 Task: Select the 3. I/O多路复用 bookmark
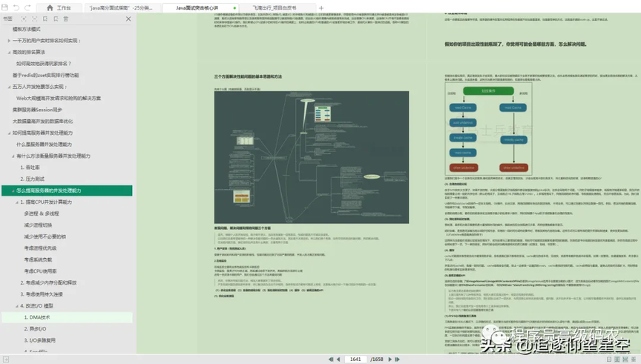click(x=39, y=340)
